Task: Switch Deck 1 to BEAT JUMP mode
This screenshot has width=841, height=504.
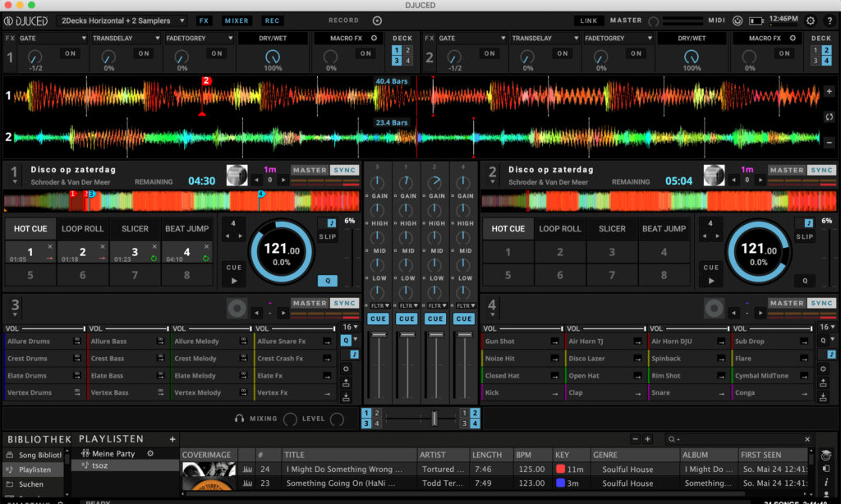Action: pos(186,228)
